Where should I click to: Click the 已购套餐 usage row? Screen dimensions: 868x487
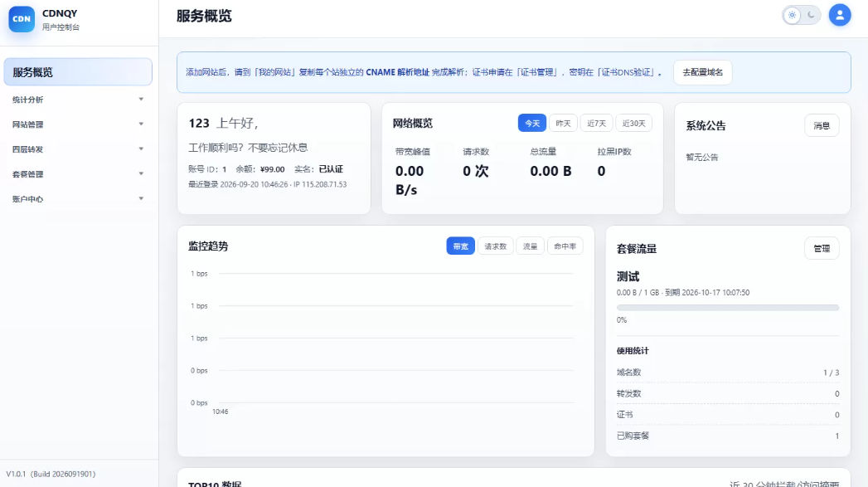pyautogui.click(x=728, y=436)
